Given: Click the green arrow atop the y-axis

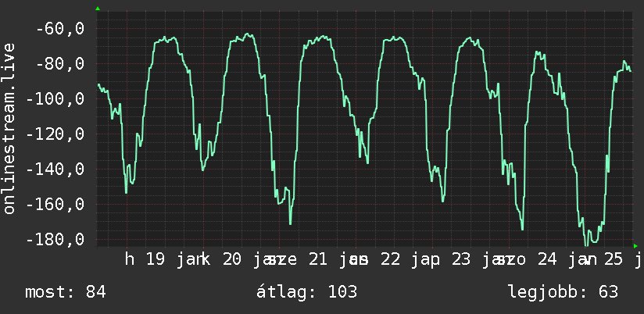Looking at the screenshot, I should click(x=98, y=9).
